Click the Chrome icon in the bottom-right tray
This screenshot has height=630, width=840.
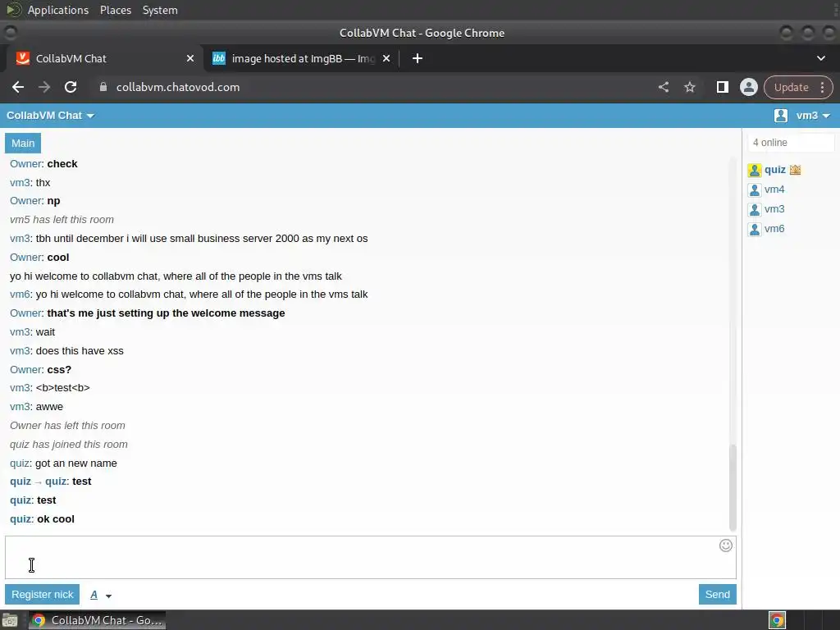[x=777, y=620]
